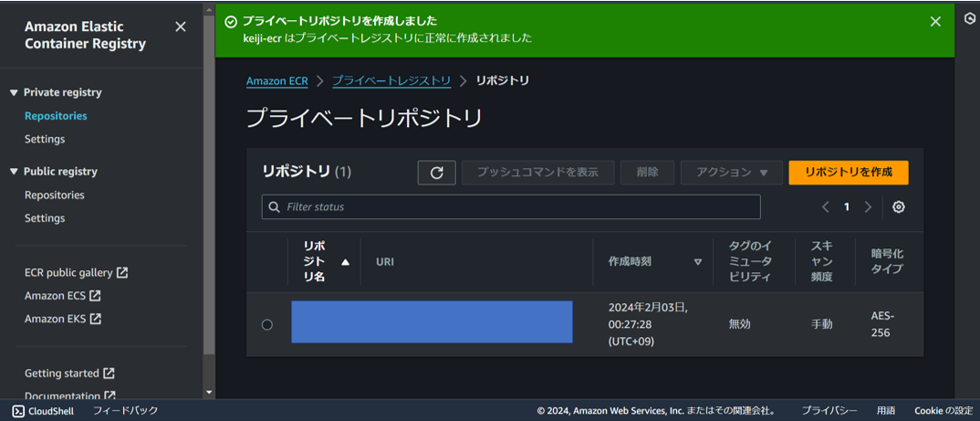Click Amazon ECR breadcrumb link
Image resolution: width=980 pixels, height=421 pixels.
coord(277,81)
